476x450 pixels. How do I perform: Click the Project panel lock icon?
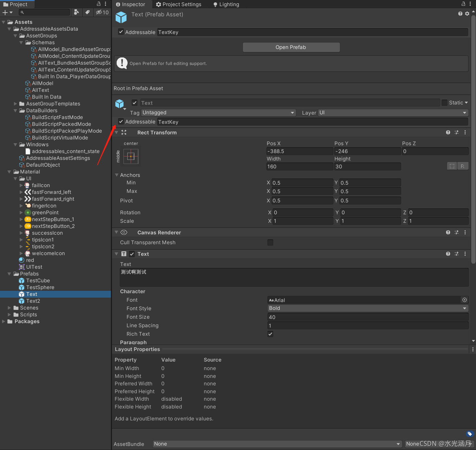coord(99,4)
